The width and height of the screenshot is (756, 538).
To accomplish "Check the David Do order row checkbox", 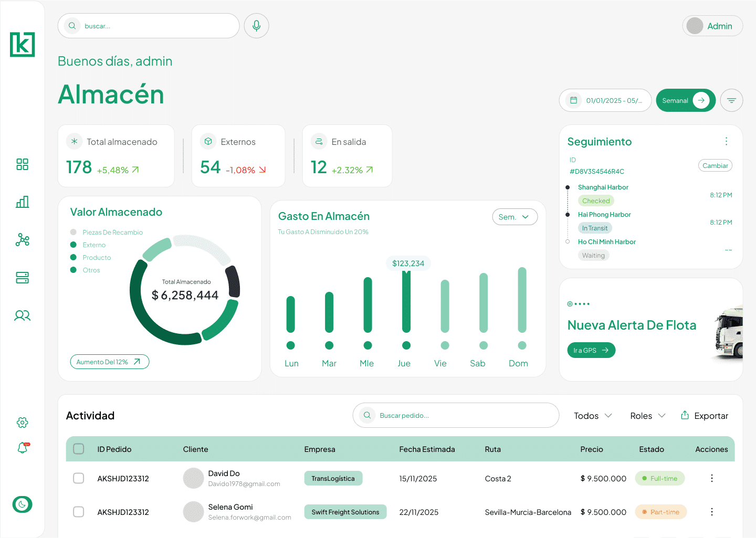I will 79,478.
